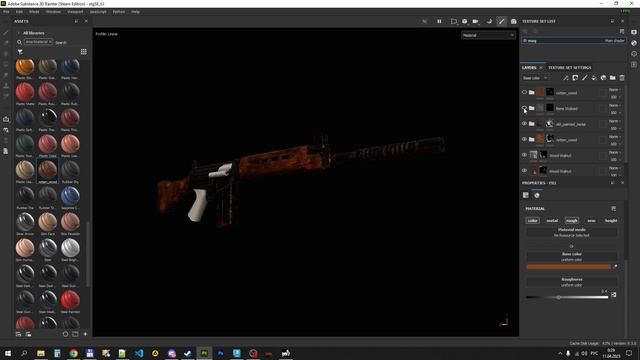Toggle the metal channel button

552,220
